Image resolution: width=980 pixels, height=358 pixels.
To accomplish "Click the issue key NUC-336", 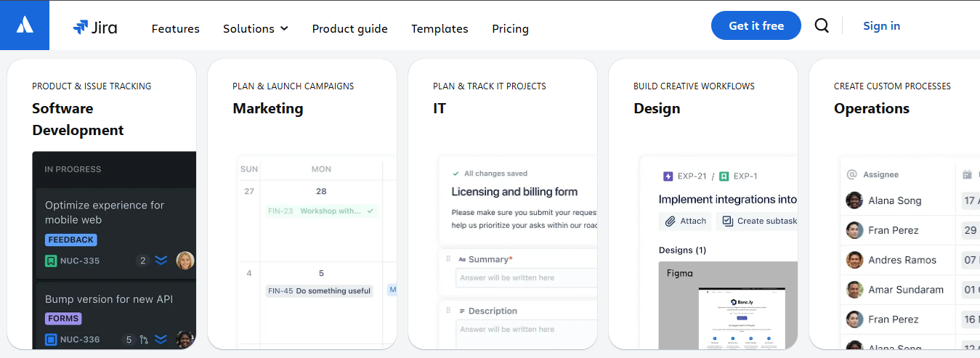I will (x=80, y=339).
